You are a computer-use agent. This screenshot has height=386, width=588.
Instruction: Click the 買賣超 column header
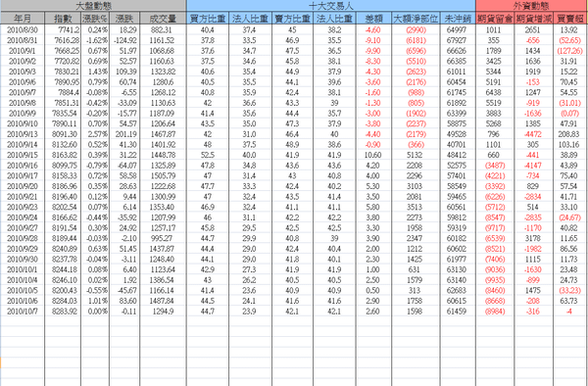570,18
